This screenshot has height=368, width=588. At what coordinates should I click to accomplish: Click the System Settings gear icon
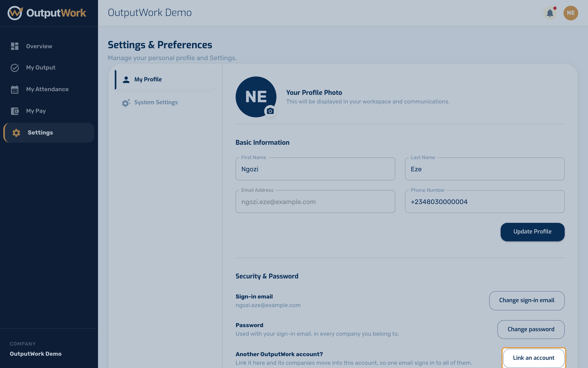[126, 102]
